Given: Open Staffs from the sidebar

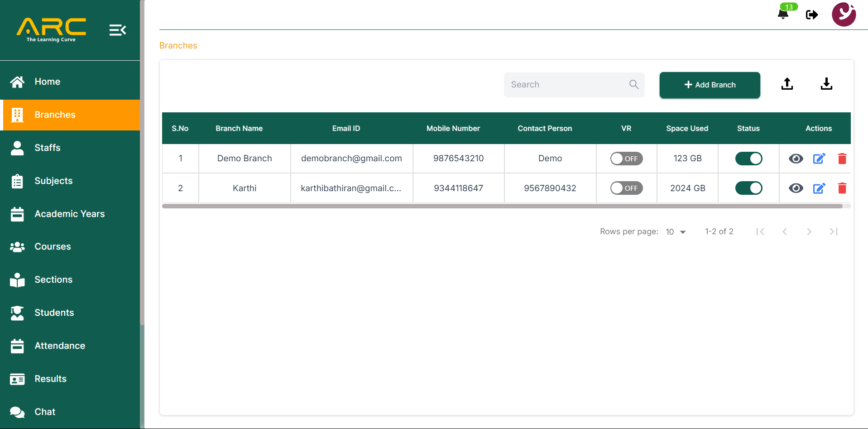Looking at the screenshot, I should (x=48, y=148).
